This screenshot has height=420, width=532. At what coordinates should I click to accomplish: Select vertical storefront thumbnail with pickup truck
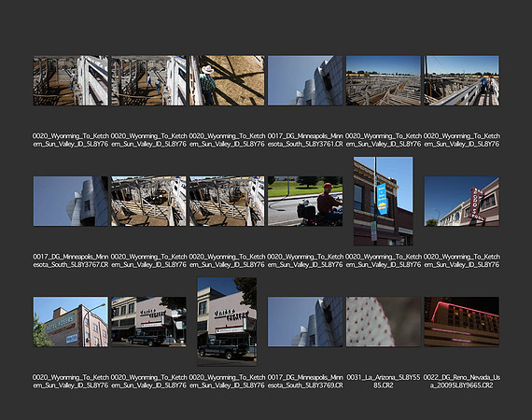(227, 322)
